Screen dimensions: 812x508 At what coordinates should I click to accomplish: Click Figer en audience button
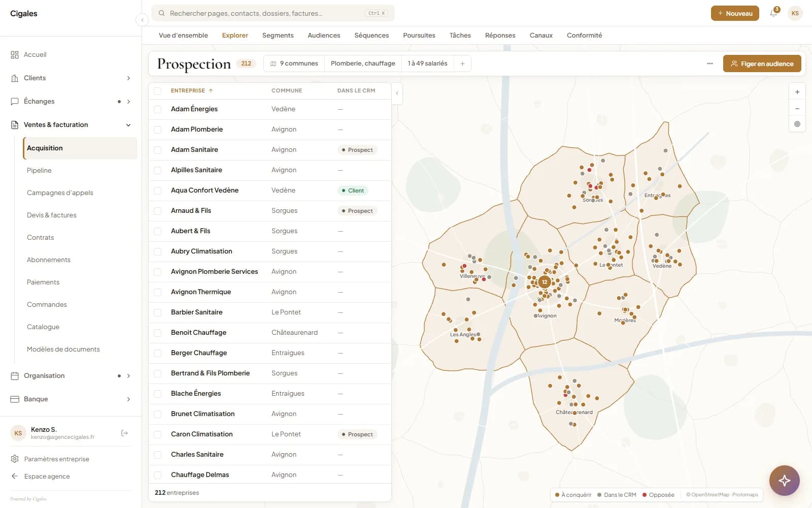click(x=762, y=63)
